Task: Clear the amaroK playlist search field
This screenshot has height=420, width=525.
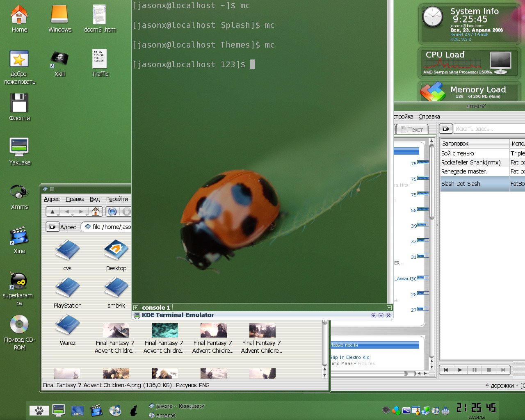Action: [x=446, y=129]
